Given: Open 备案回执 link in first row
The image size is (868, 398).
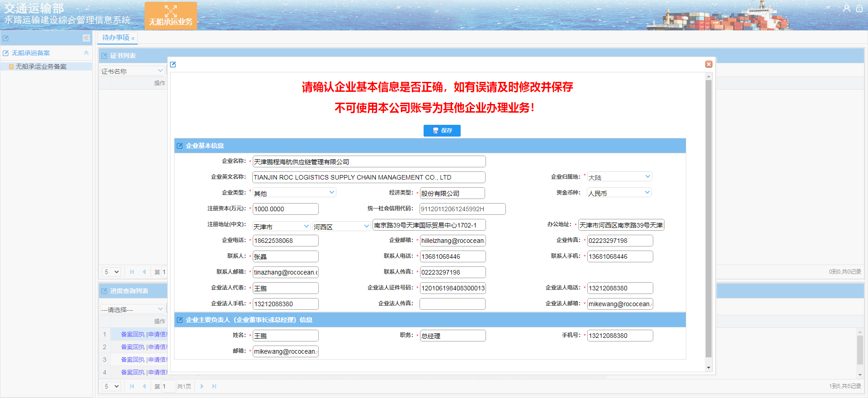Looking at the screenshot, I should tap(132, 334).
